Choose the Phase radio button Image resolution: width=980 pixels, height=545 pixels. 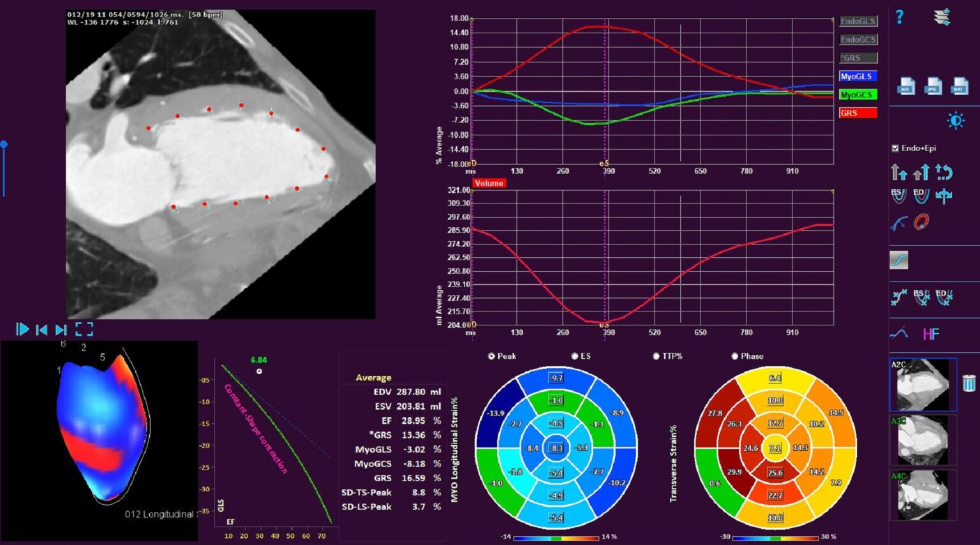click(734, 356)
